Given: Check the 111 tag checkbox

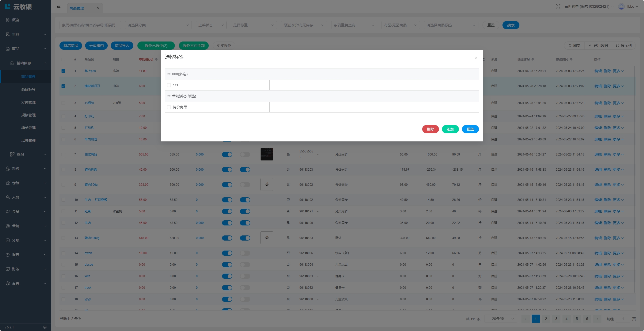Looking at the screenshot, I should [x=169, y=85].
